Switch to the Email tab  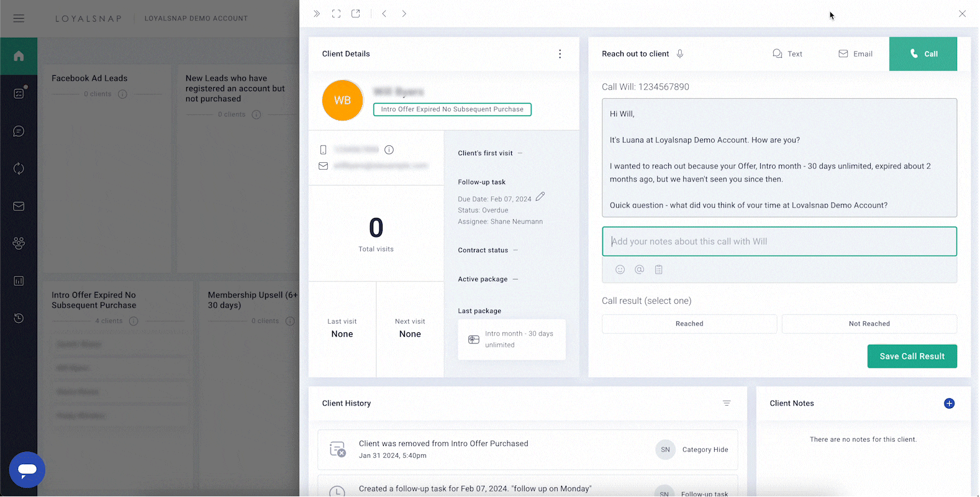click(x=855, y=54)
